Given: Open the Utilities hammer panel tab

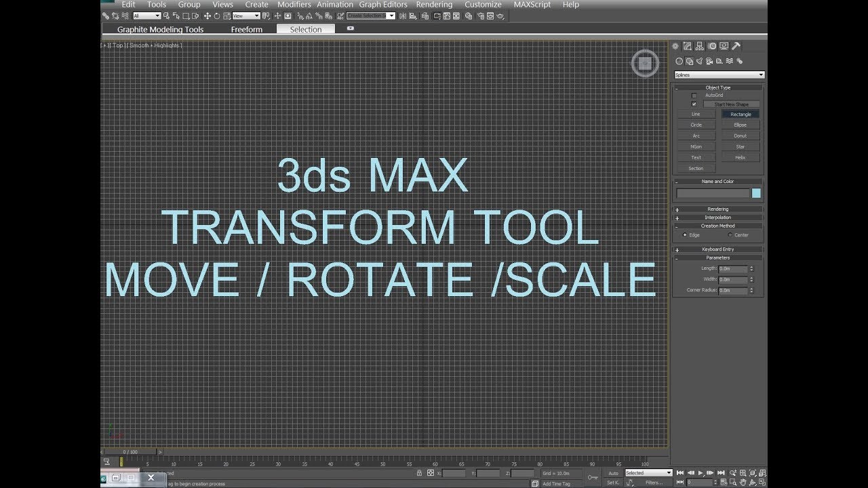Looking at the screenshot, I should (x=736, y=46).
